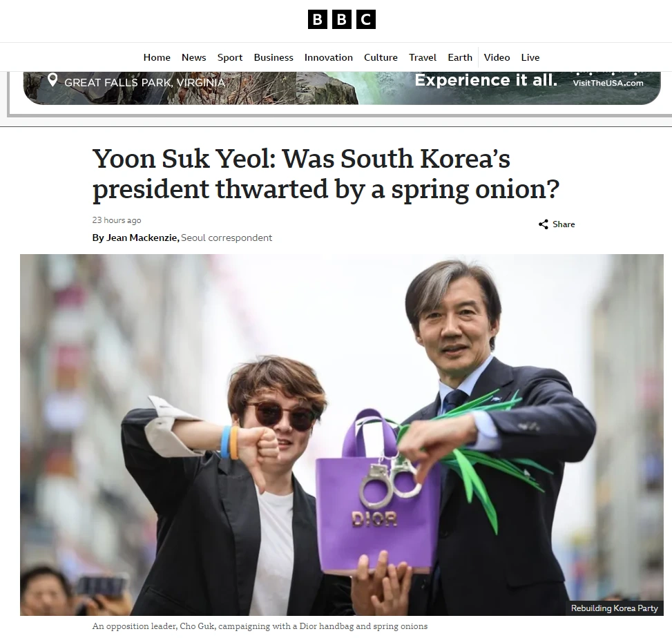Click the Cho Guk campaign photo
Image resolution: width=672 pixels, height=638 pixels.
(x=342, y=434)
